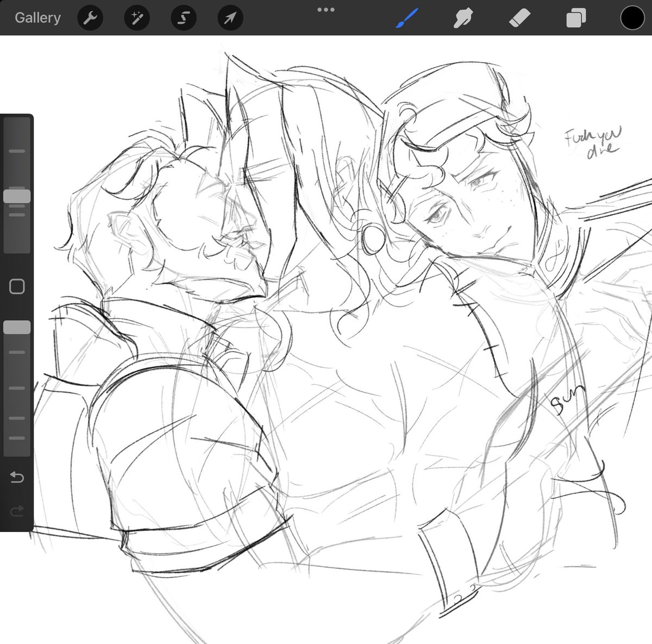
Task: Open the Actions wrench menu
Action: [x=90, y=18]
